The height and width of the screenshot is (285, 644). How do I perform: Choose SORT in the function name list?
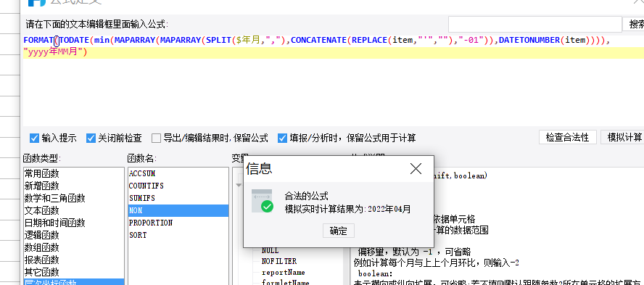pos(178,235)
